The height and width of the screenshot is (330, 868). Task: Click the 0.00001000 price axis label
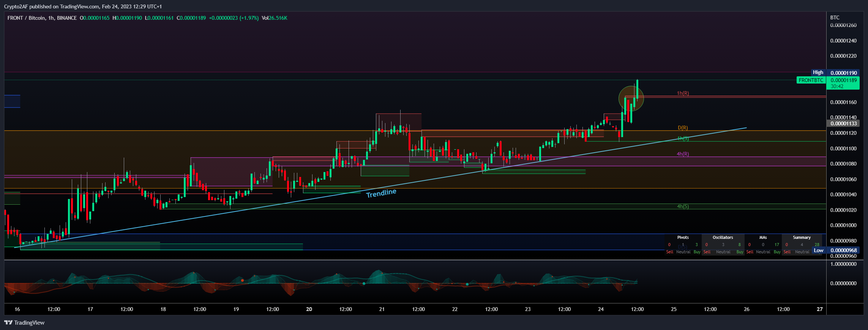pyautogui.click(x=843, y=225)
